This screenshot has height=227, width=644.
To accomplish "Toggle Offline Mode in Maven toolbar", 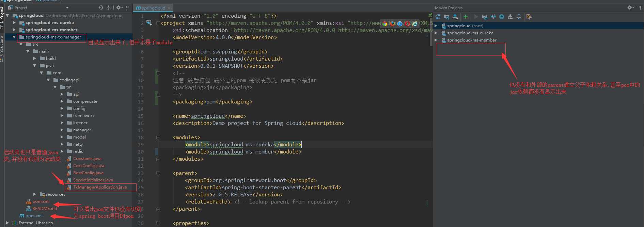I will [493, 17].
